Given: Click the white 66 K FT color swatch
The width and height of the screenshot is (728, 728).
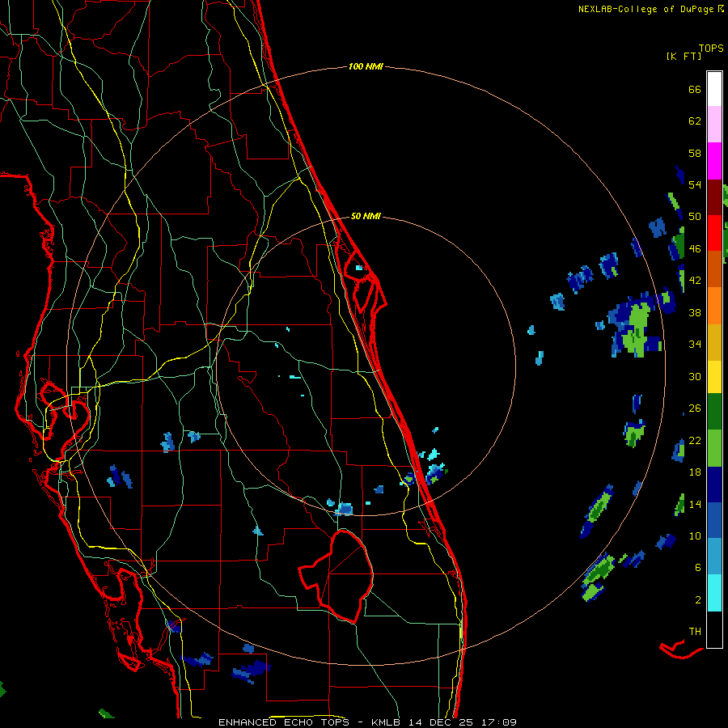Looking at the screenshot, I should (x=714, y=89).
